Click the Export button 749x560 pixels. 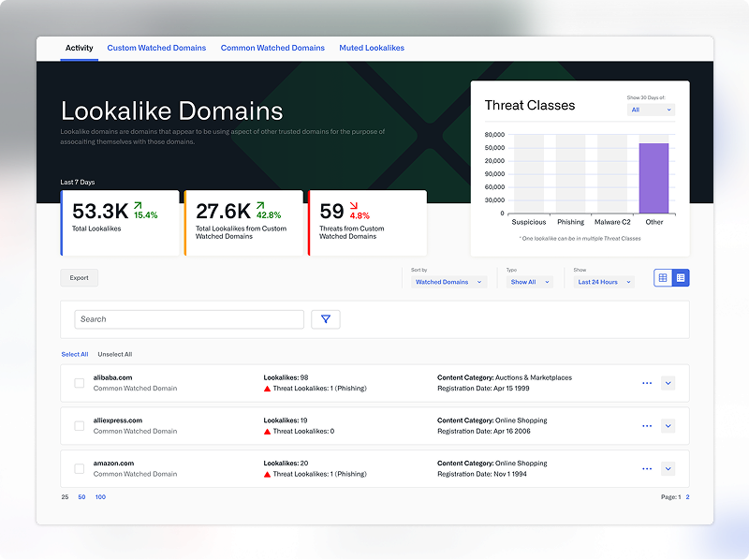(x=80, y=278)
